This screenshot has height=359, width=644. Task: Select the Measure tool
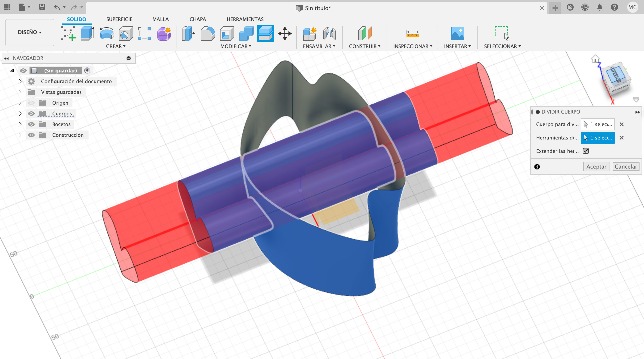click(x=413, y=34)
